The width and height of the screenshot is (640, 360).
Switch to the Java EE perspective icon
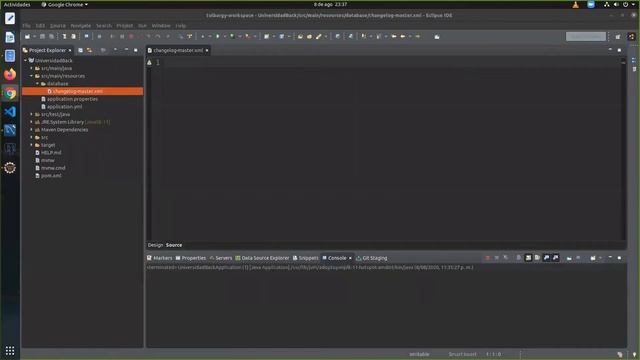(x=631, y=37)
